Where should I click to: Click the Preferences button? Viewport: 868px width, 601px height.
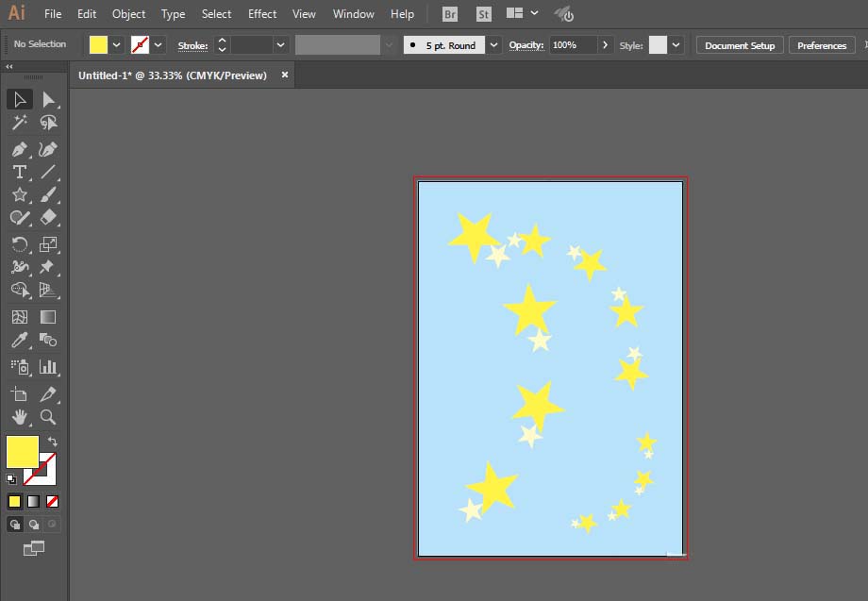coord(822,45)
